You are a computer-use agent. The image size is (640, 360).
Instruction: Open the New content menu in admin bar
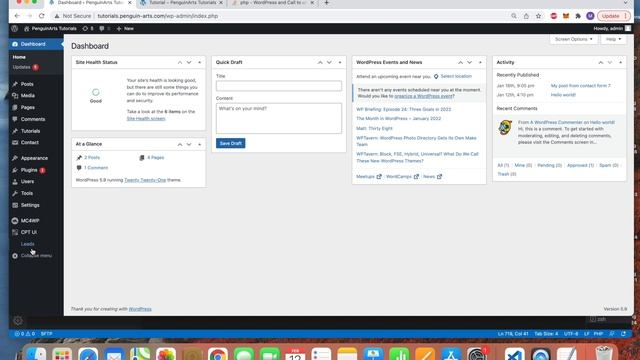click(x=125, y=29)
